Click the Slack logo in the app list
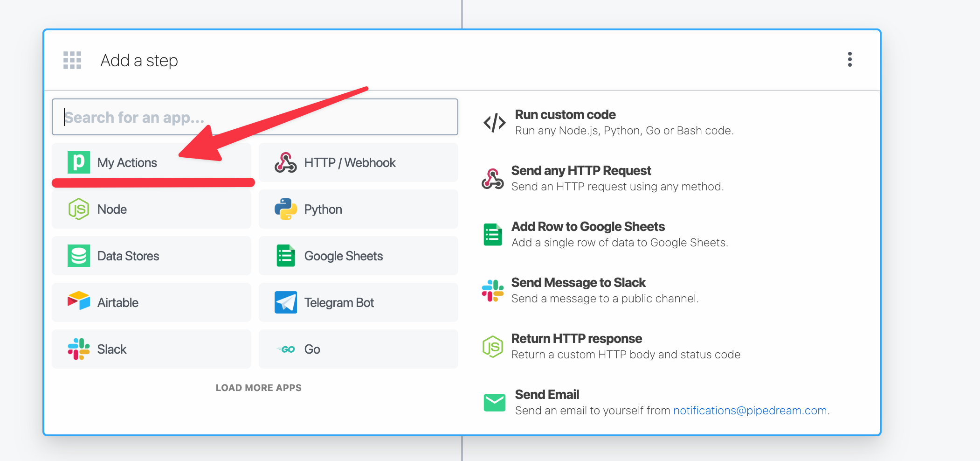The width and height of the screenshot is (980, 461). 79,349
